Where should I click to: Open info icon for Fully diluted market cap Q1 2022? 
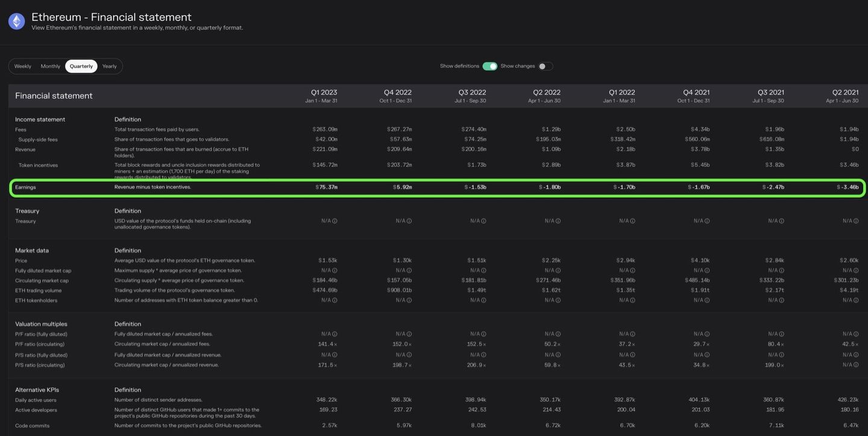click(633, 270)
